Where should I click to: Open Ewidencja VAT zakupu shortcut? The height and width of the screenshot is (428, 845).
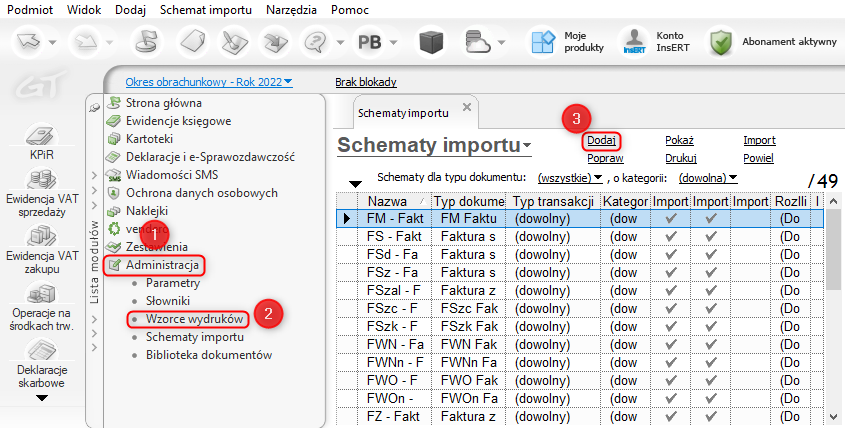pyautogui.click(x=42, y=250)
